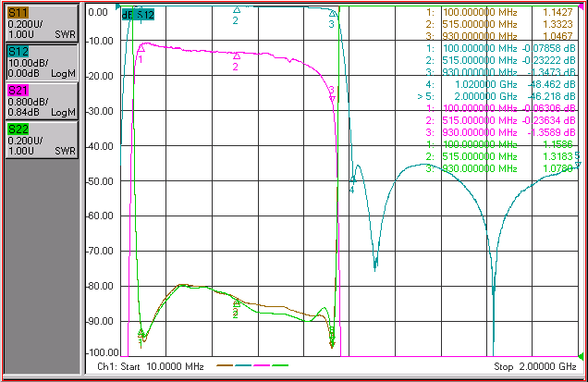Click the green reference level arrow
The width and height of the screenshot is (588, 382).
(x=581, y=356)
